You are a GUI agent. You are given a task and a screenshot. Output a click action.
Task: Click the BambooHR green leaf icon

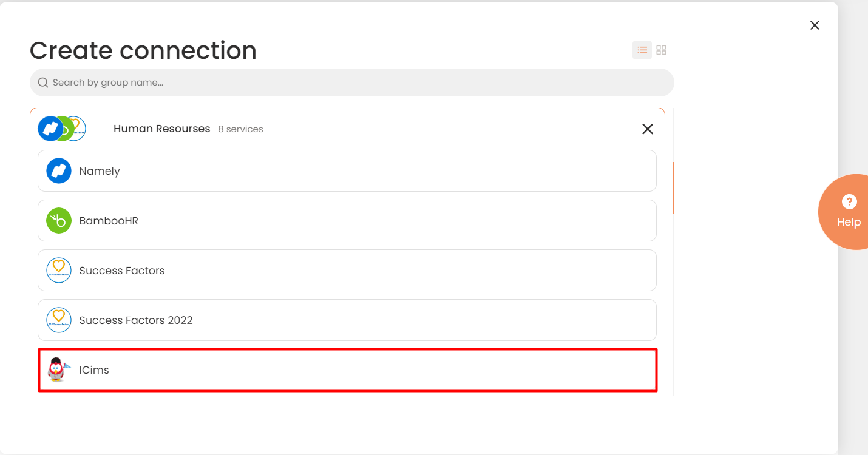[x=59, y=221]
